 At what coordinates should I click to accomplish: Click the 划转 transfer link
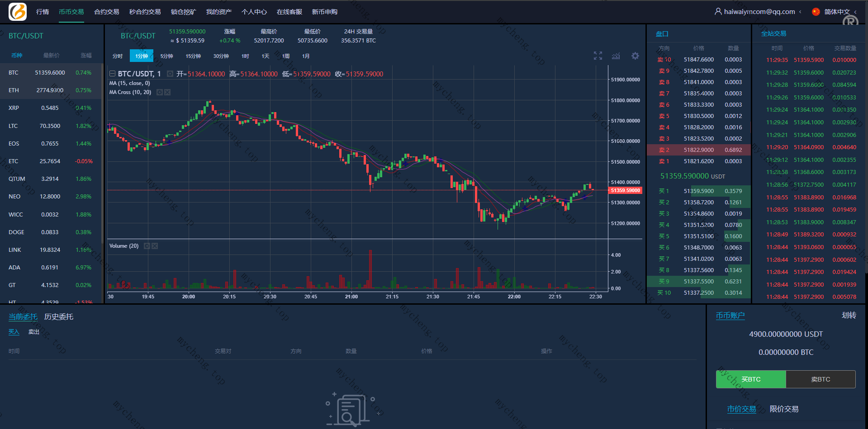tap(849, 315)
